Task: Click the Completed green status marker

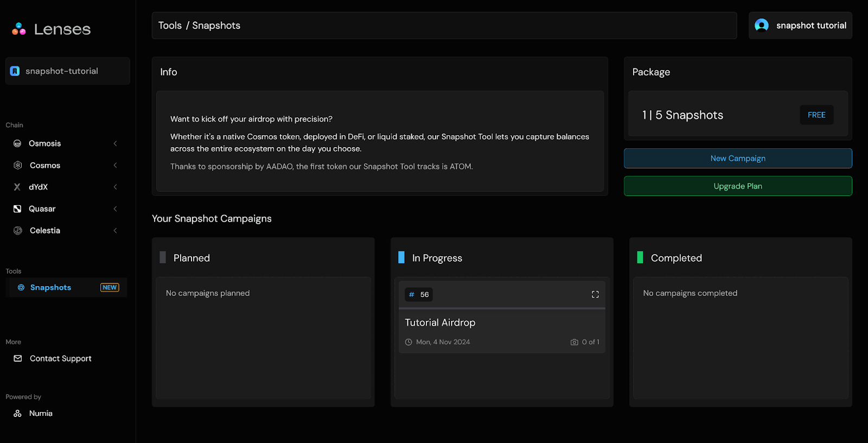Action: coord(640,257)
